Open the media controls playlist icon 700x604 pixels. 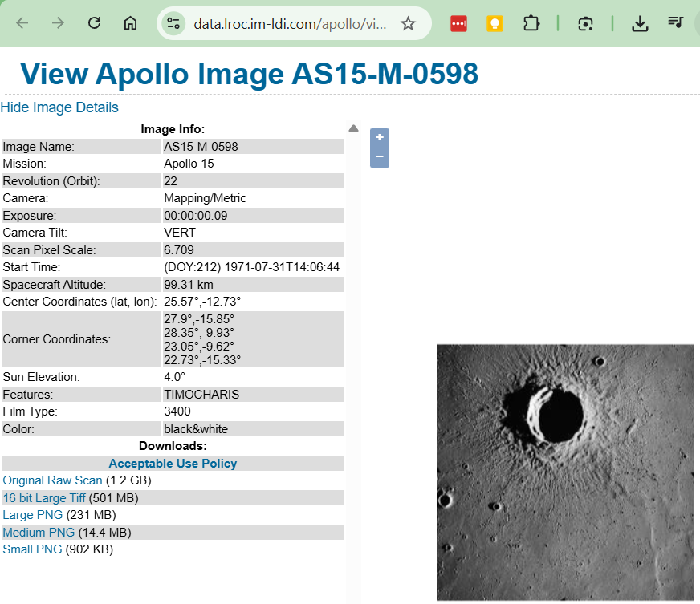pyautogui.click(x=676, y=23)
